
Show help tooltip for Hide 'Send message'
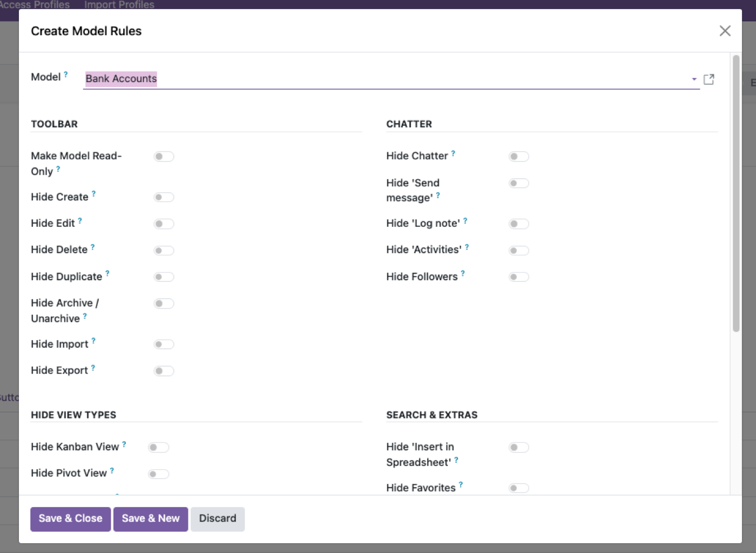(x=438, y=195)
